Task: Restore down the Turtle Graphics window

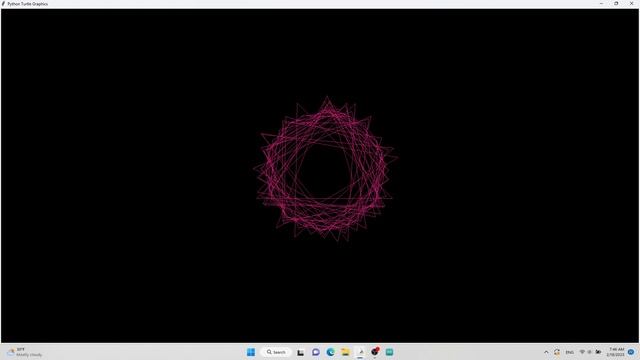Action: coord(616,4)
